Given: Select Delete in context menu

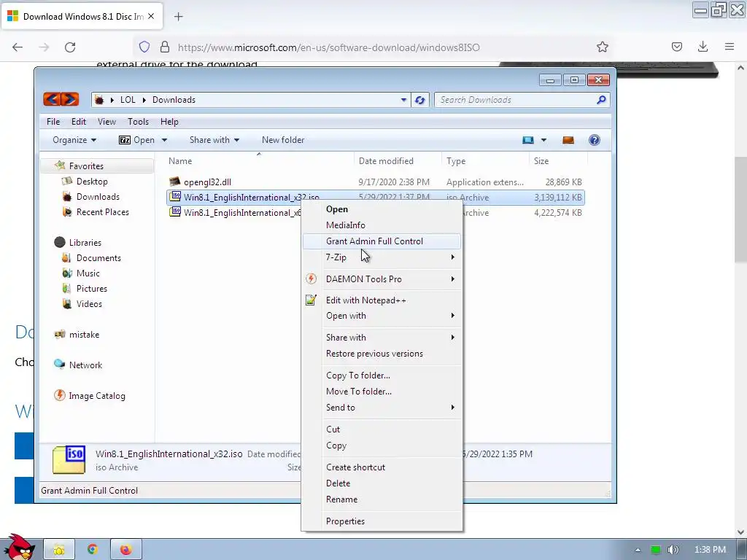Looking at the screenshot, I should point(382,483).
